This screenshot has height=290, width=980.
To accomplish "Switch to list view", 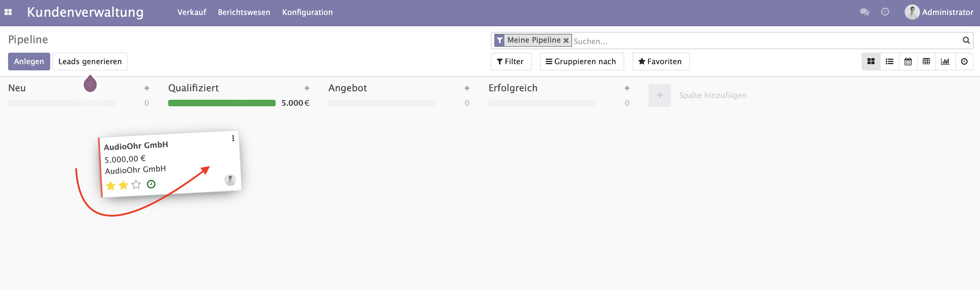I will [889, 61].
